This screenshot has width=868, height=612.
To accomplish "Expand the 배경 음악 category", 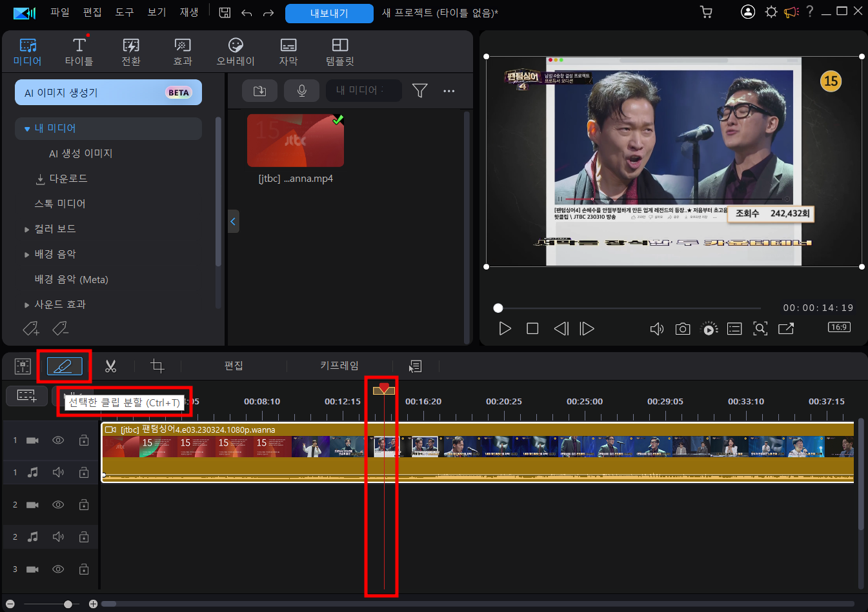I will click(x=27, y=255).
